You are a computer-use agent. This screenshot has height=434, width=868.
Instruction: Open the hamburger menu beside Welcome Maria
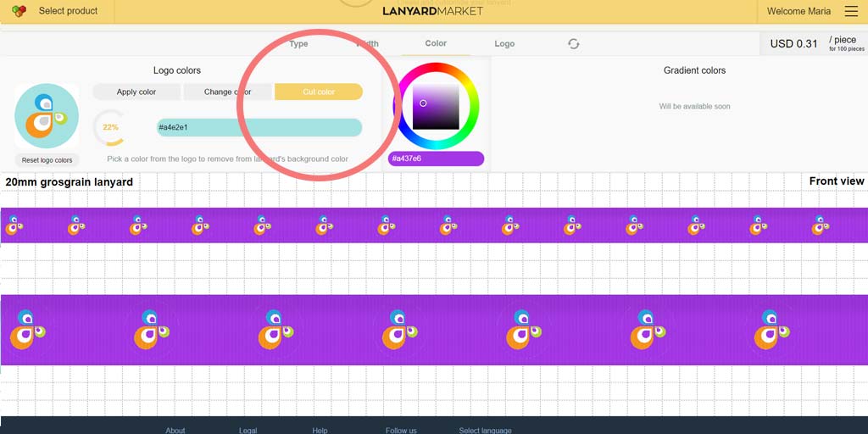(851, 11)
